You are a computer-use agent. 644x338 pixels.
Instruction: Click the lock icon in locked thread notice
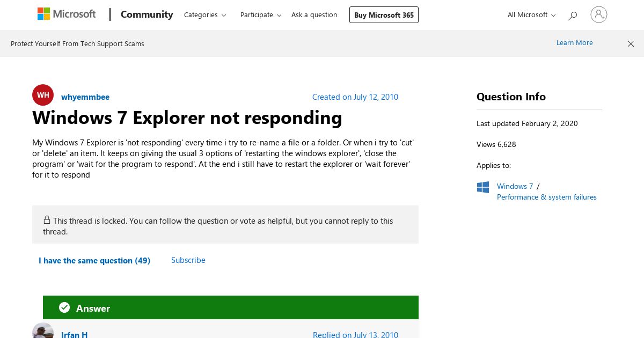click(47, 220)
